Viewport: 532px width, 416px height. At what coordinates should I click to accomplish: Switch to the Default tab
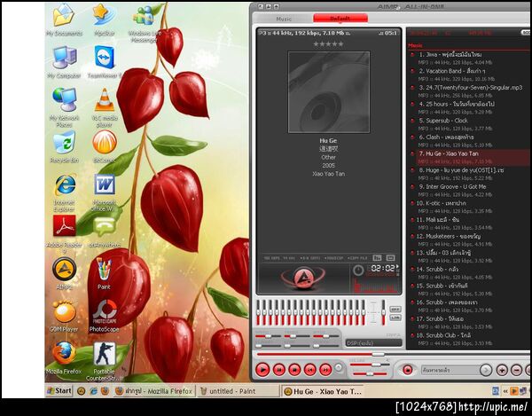click(x=340, y=19)
